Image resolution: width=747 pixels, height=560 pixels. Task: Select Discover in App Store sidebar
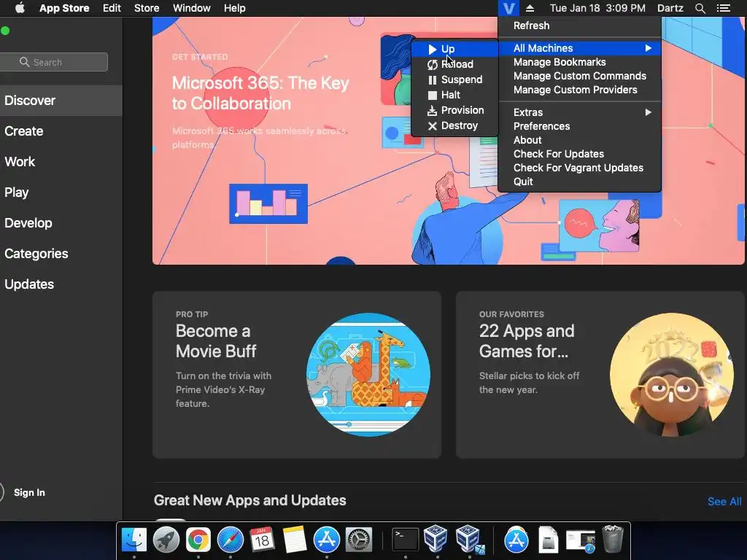click(61, 101)
